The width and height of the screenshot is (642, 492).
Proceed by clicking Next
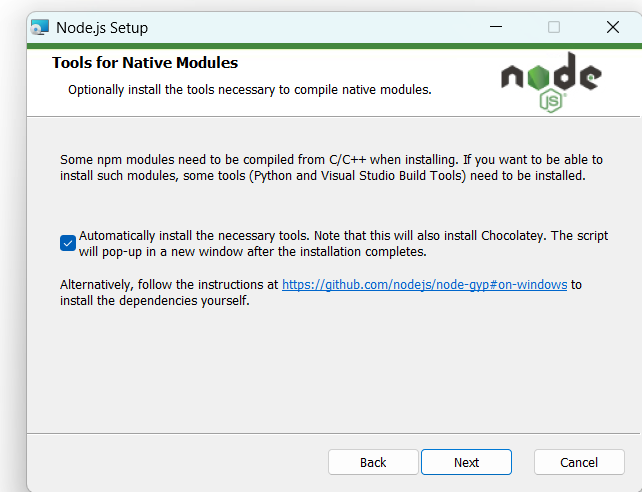tap(466, 462)
